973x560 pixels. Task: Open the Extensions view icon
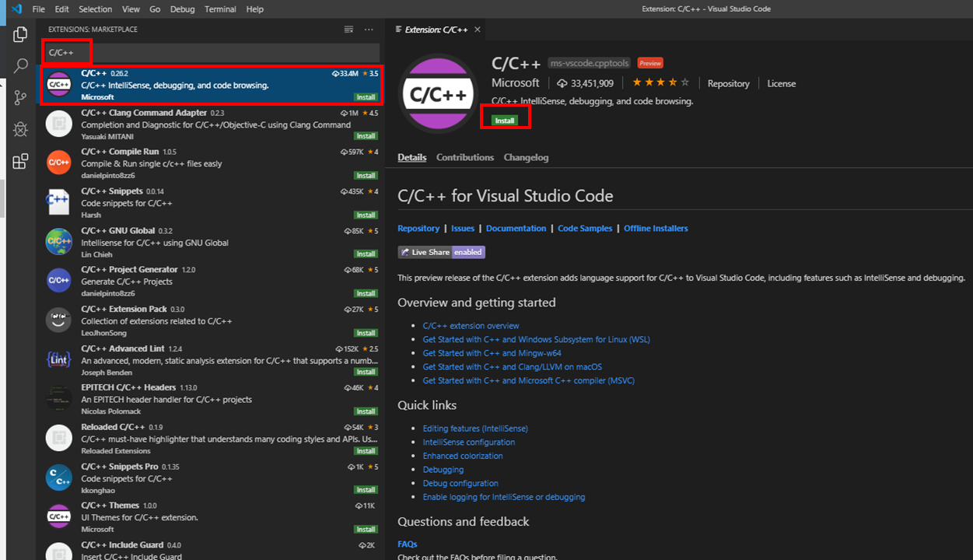tap(21, 162)
